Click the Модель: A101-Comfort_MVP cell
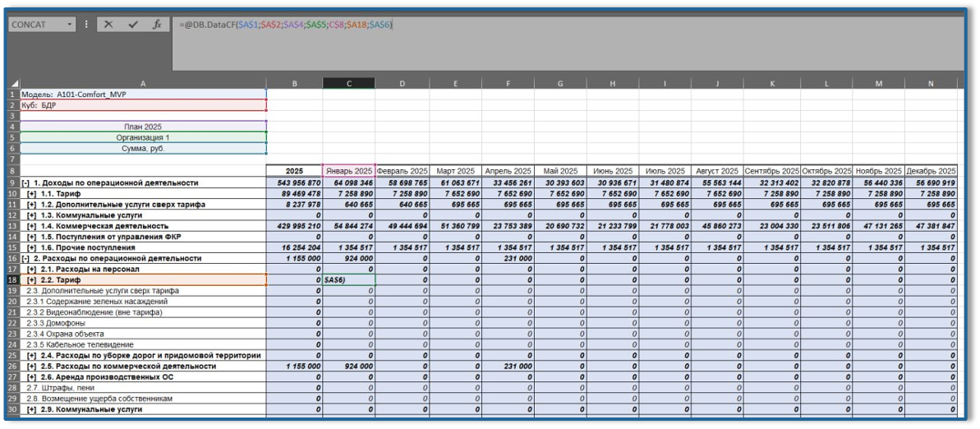 [143, 95]
